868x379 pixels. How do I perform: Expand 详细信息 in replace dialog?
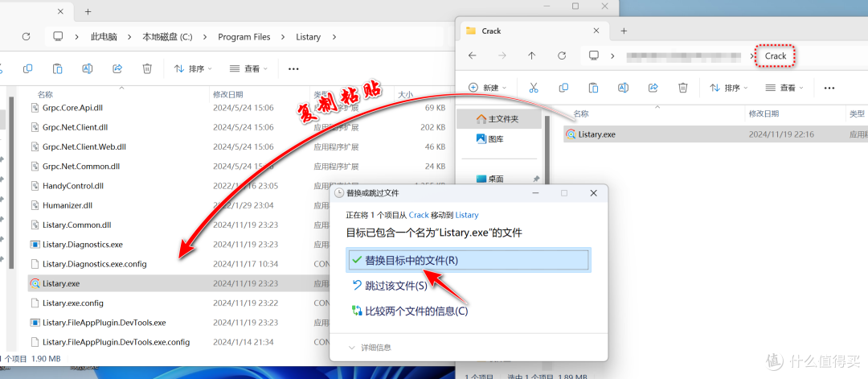[371, 348]
